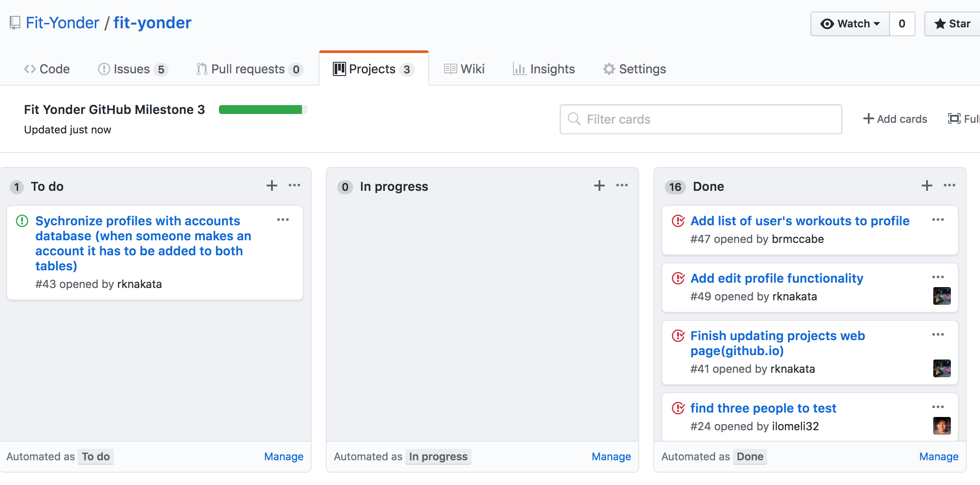Open the Watch dropdown

click(850, 23)
